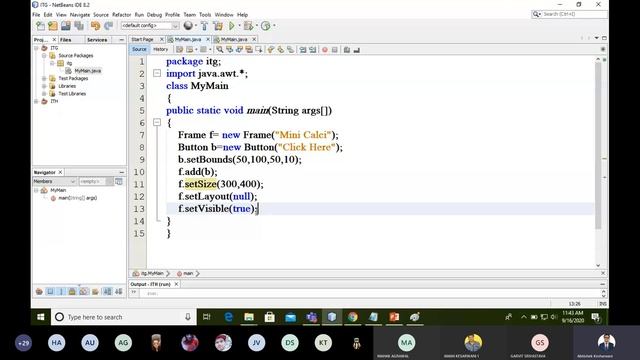Switch editor to Source view
The width and height of the screenshot is (640, 360).
click(x=139, y=49)
